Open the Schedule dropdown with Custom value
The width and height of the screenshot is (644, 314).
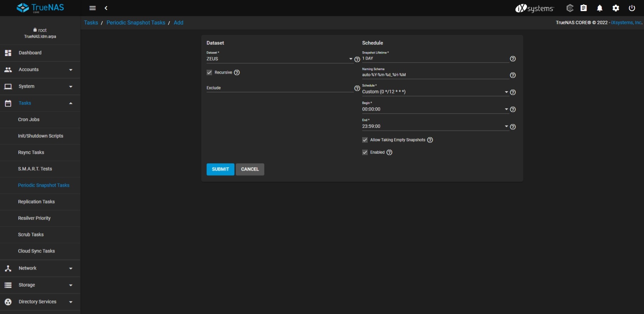point(434,92)
